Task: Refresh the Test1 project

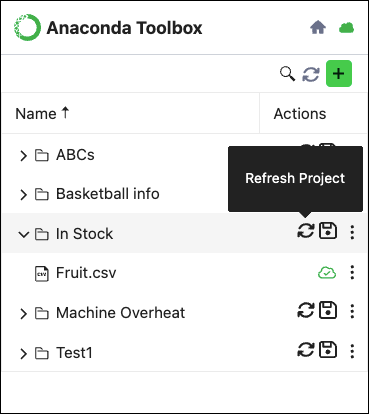Action: click(x=306, y=350)
